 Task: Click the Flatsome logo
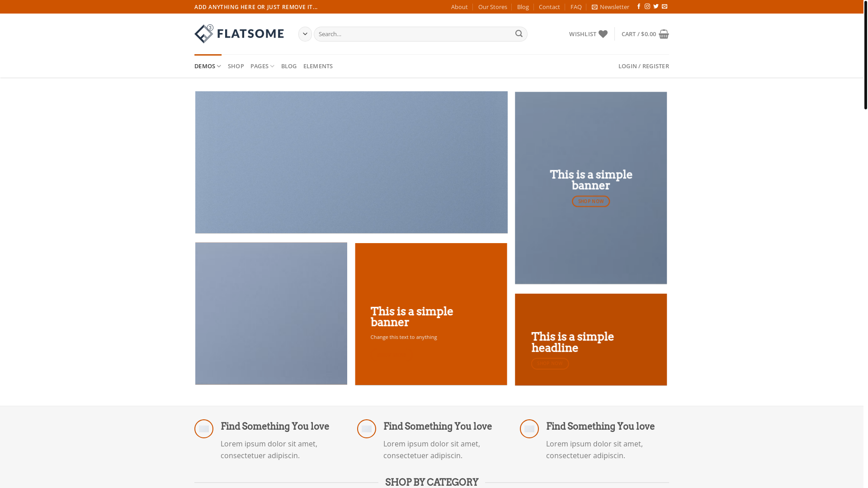(239, 34)
